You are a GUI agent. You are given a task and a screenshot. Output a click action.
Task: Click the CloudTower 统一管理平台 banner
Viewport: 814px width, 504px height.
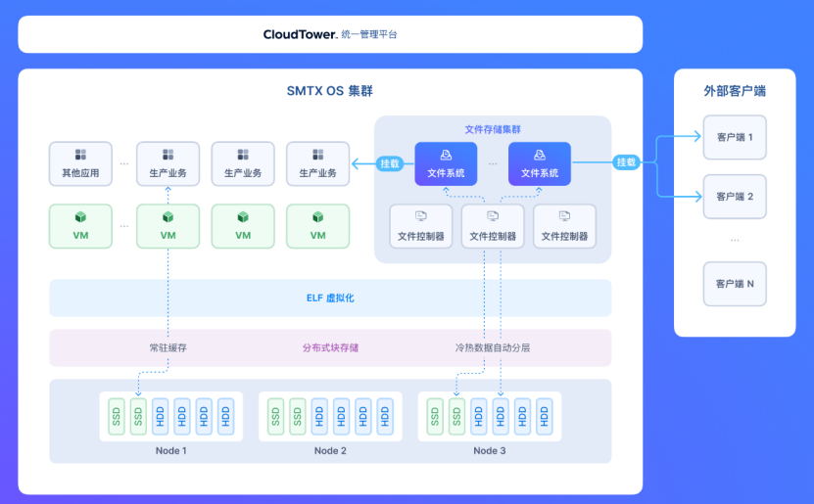[x=330, y=34]
